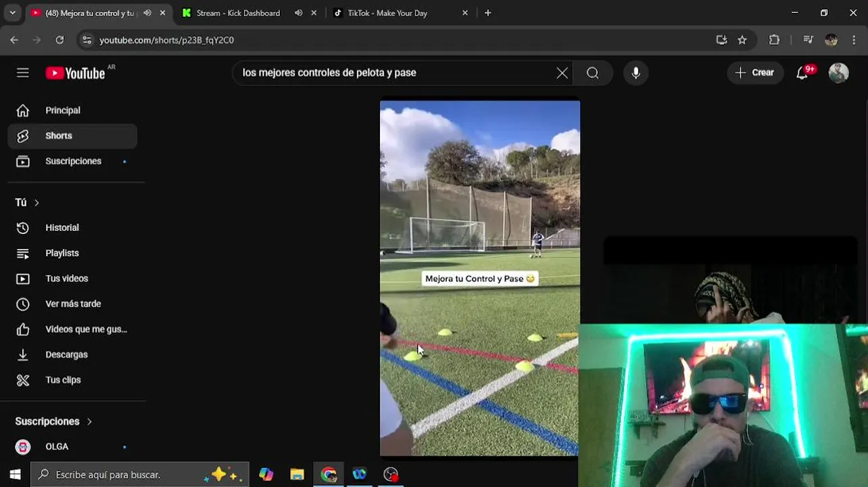Open YouTube notifications bell

coord(802,73)
